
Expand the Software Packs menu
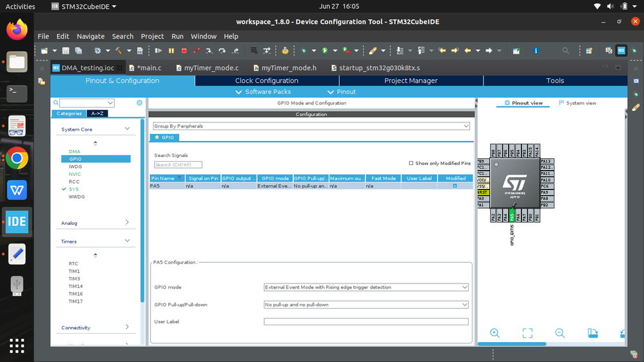pos(263,92)
